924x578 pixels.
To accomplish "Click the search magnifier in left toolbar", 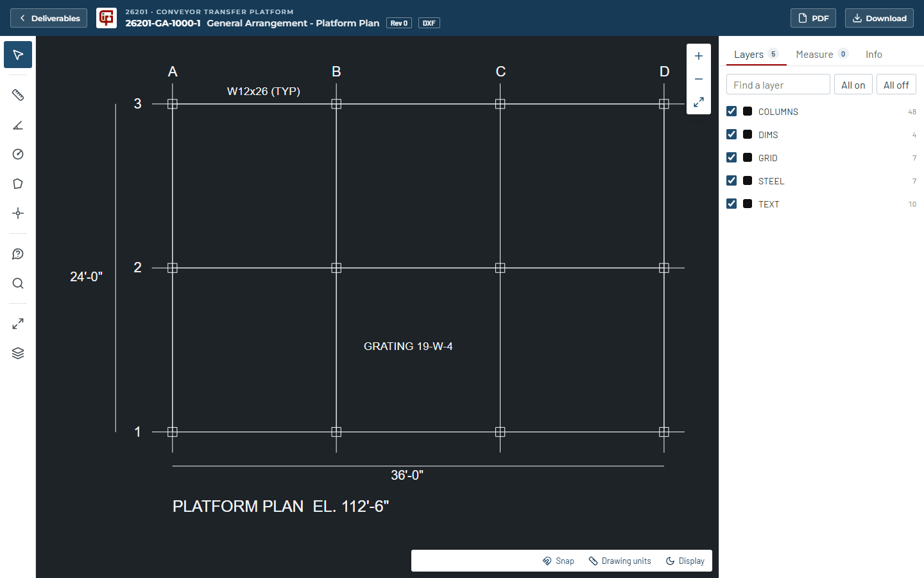I will point(18,284).
